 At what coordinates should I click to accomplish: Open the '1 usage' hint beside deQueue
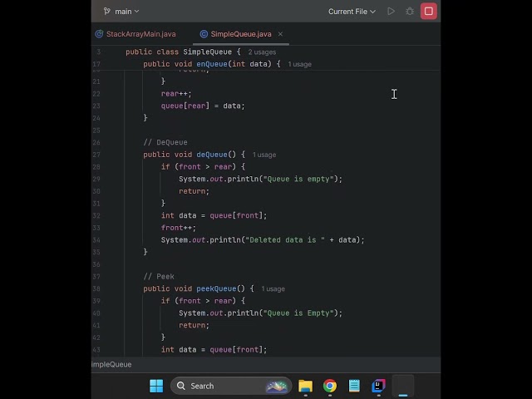coord(264,155)
